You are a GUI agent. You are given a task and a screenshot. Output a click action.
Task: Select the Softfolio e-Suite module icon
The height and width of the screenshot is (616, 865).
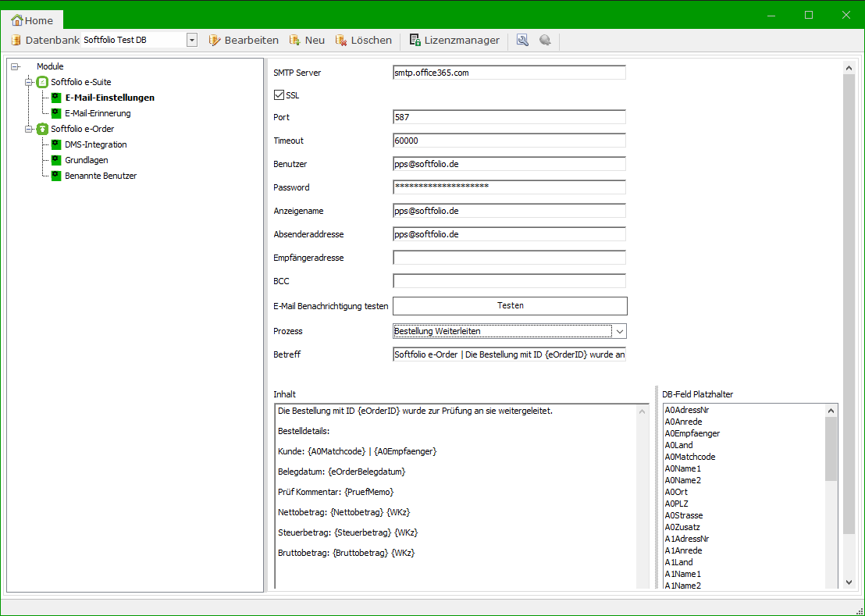(x=42, y=82)
